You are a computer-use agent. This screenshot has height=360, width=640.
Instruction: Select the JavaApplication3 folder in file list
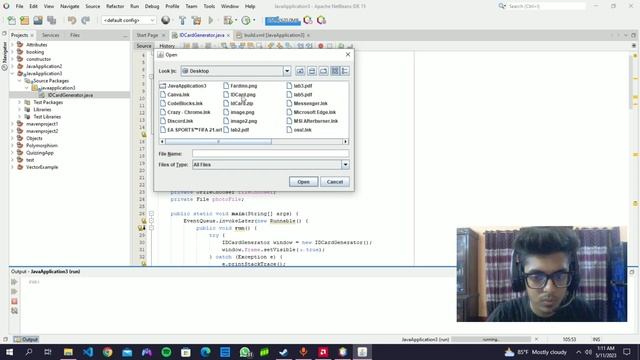click(183, 86)
